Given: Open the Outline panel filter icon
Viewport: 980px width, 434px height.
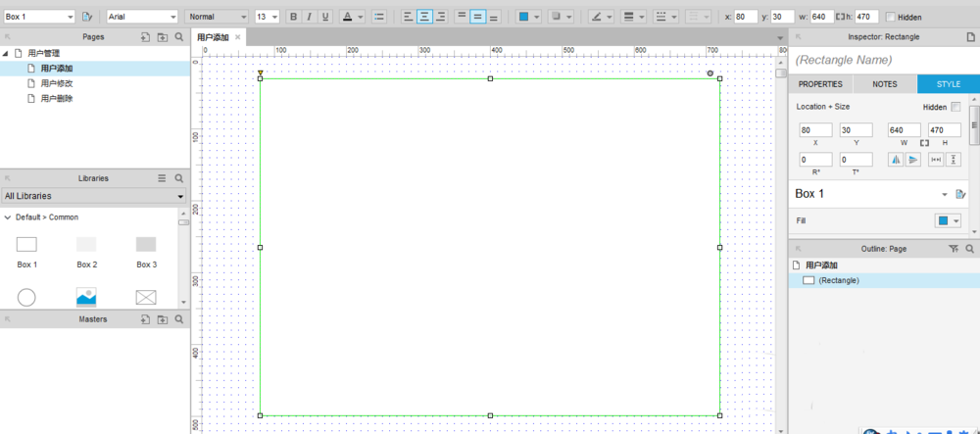Looking at the screenshot, I should coord(954,249).
